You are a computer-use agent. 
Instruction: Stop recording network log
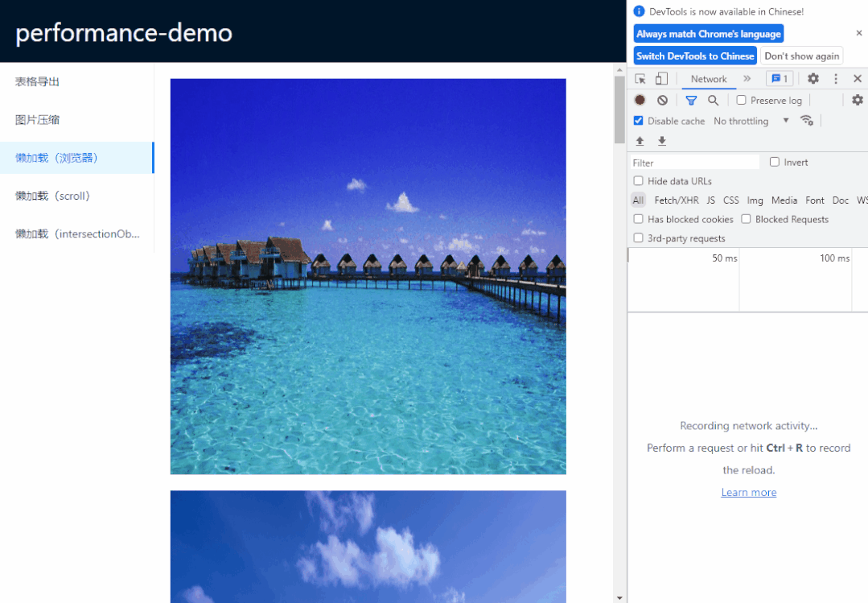point(640,100)
